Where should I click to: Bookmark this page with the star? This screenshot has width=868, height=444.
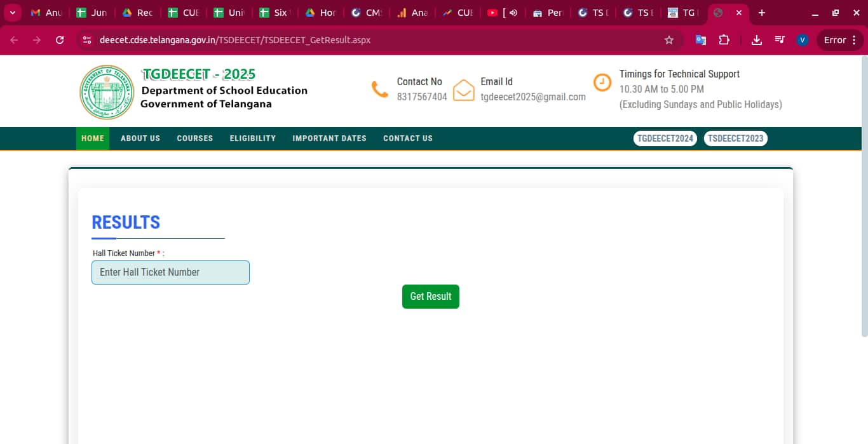pyautogui.click(x=668, y=40)
